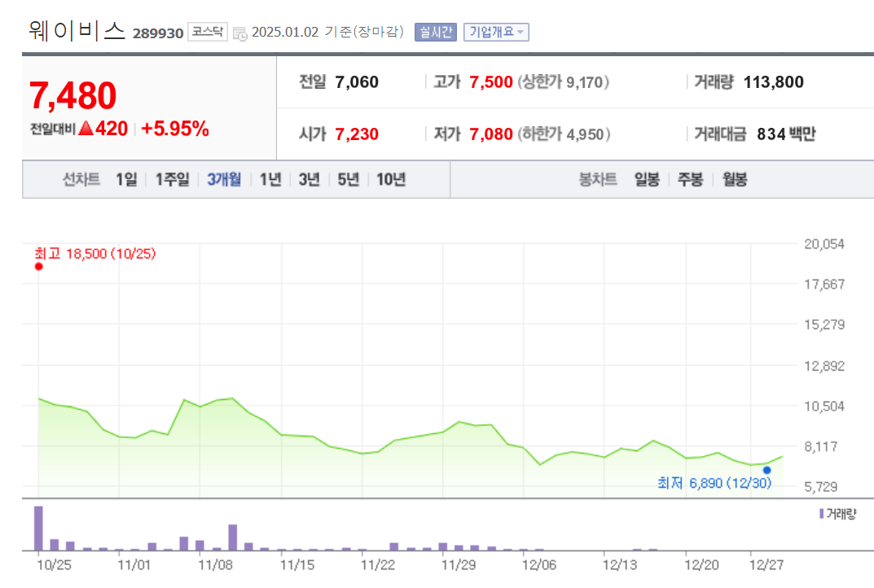Click the 하한가 4,950 text

564,134
